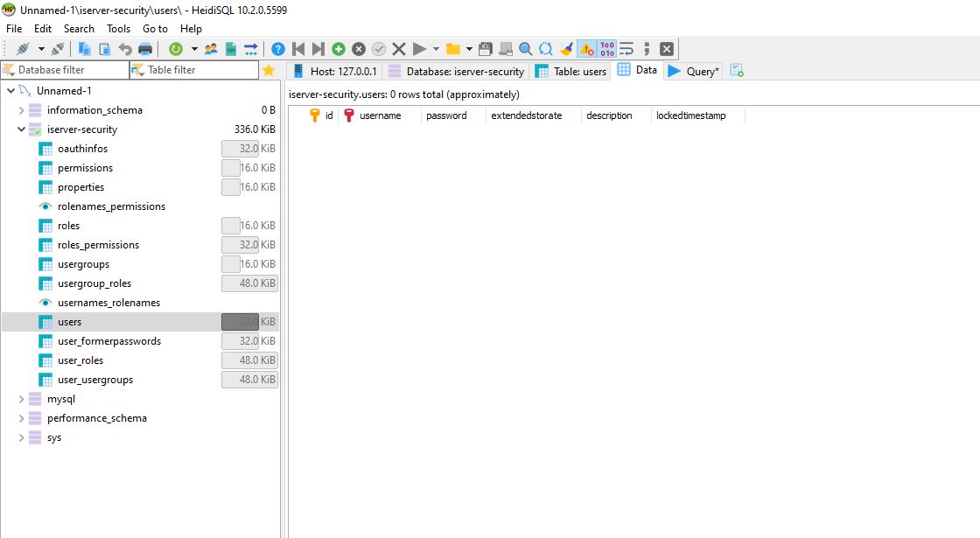Open the dropdown arrow beside refresh icon
Screen dimensions: 980x538
(x=193, y=49)
